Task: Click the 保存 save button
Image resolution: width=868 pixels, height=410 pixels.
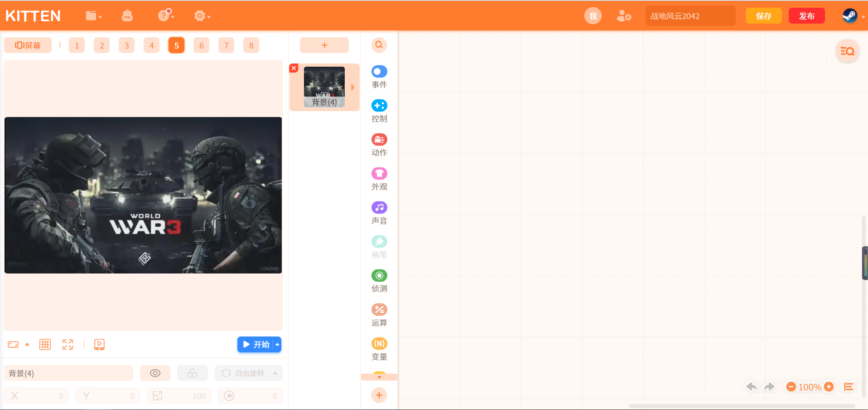Action: point(764,16)
